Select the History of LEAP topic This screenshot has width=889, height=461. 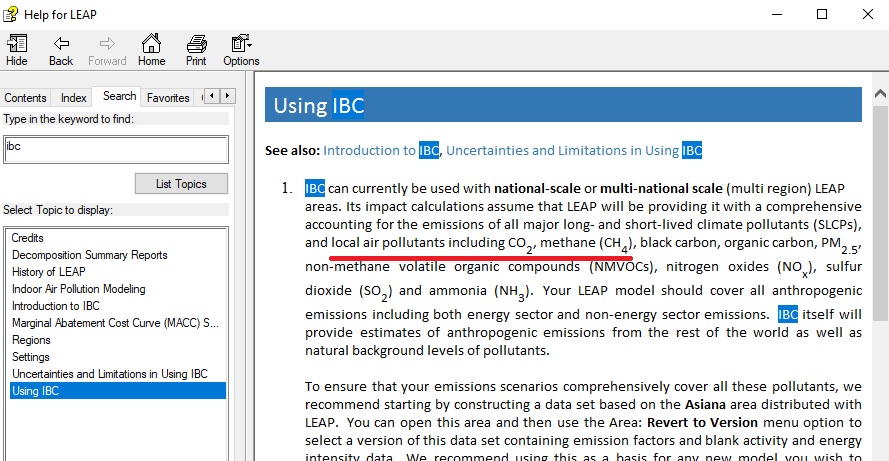tap(49, 272)
